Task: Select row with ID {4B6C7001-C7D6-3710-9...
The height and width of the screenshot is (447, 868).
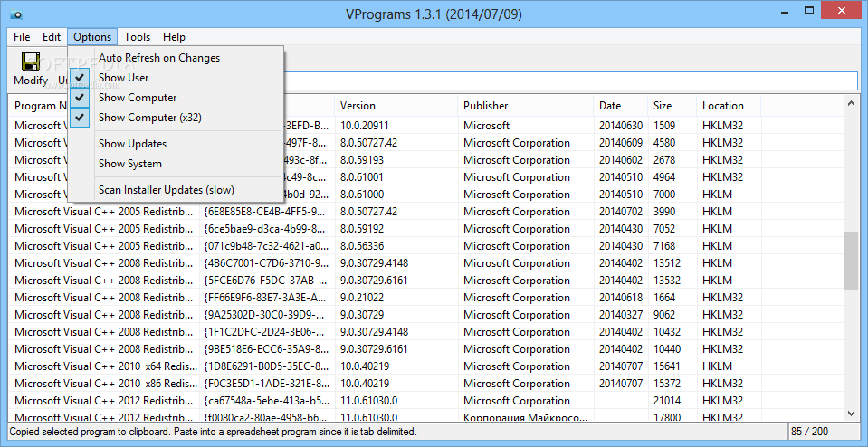Action: pyautogui.click(x=426, y=262)
